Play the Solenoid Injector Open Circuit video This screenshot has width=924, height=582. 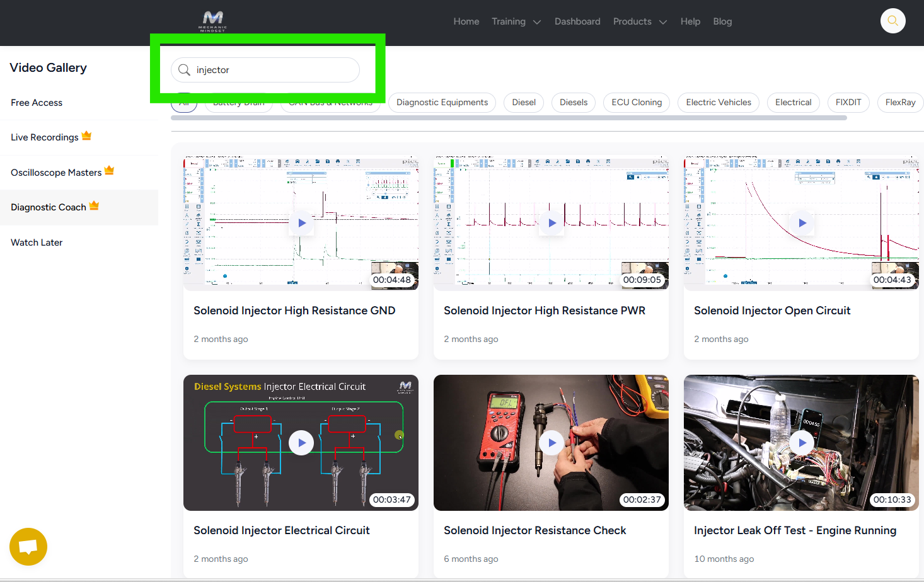coord(802,223)
